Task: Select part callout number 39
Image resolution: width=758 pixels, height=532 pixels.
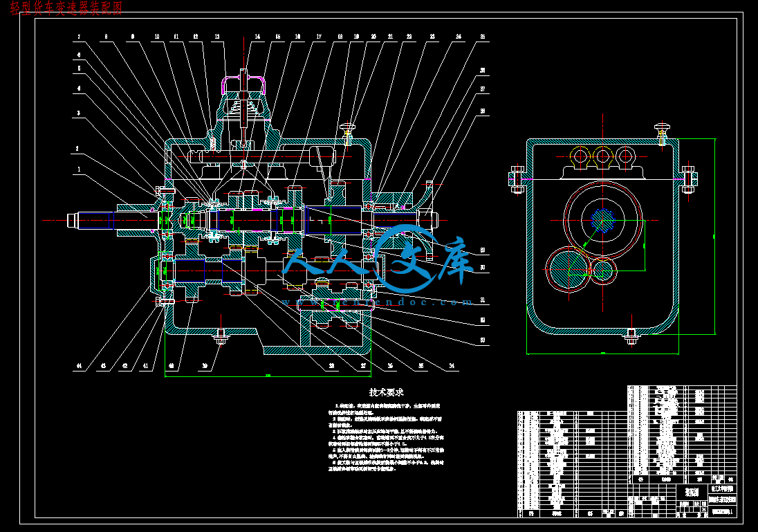Action: tap(205, 366)
